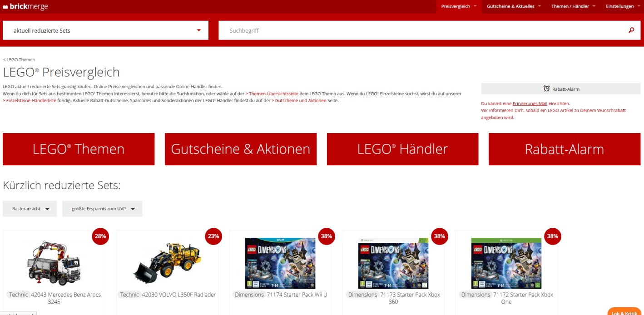The image size is (644, 315).
Task: Open the Themen / Händler menu
Action: point(573,6)
